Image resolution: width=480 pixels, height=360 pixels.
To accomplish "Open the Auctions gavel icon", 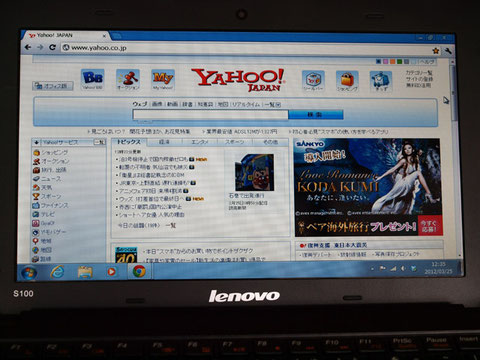I will tap(128, 80).
